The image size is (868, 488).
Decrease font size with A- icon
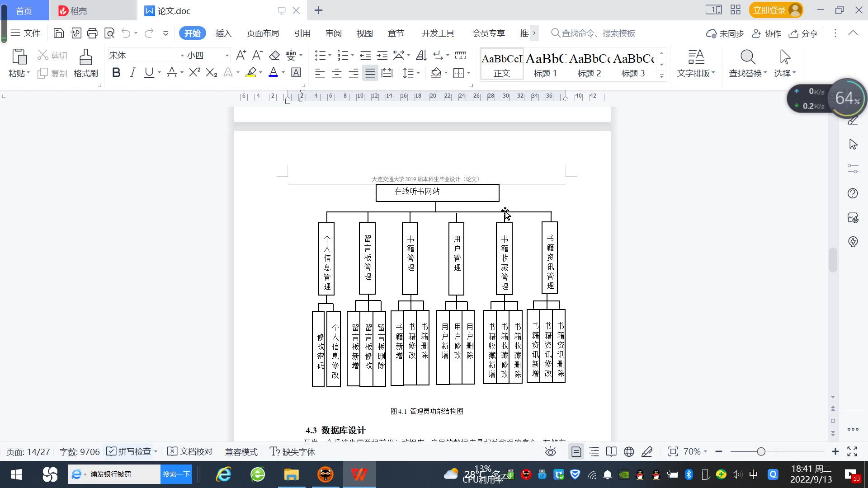[257, 55]
